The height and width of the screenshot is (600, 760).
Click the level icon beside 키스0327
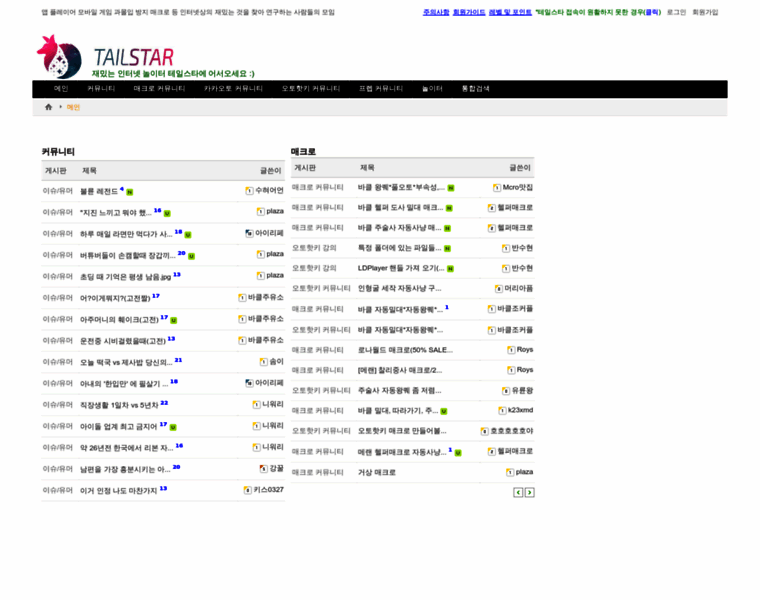tap(247, 490)
